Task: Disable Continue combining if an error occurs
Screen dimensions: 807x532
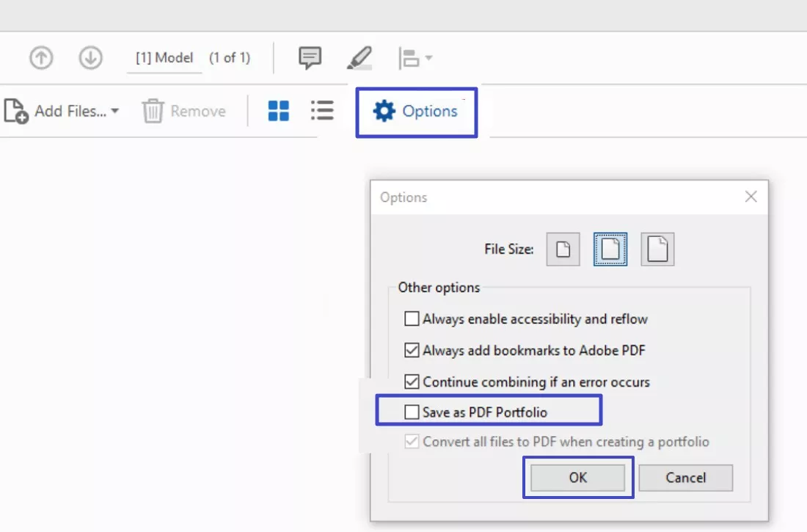Action: tap(412, 382)
